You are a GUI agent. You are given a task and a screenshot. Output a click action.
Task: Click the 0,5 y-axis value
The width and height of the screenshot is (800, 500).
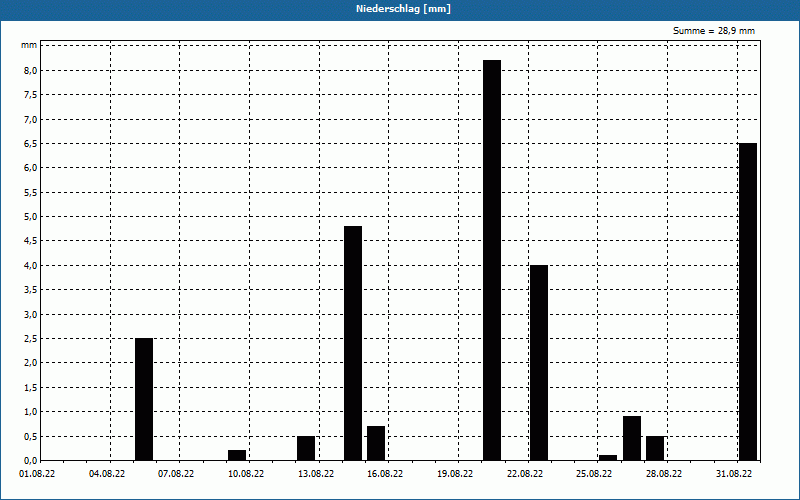(x=31, y=436)
